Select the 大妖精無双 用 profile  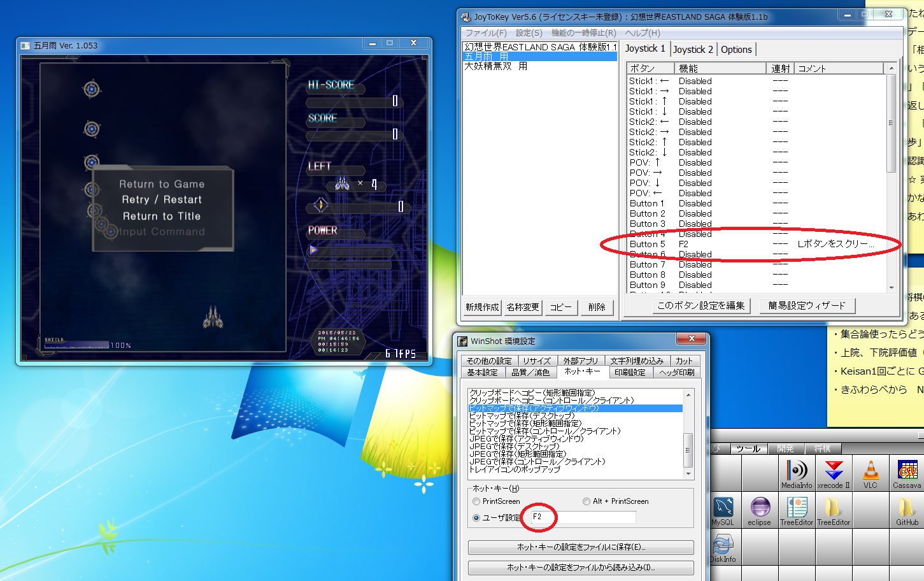[540, 66]
